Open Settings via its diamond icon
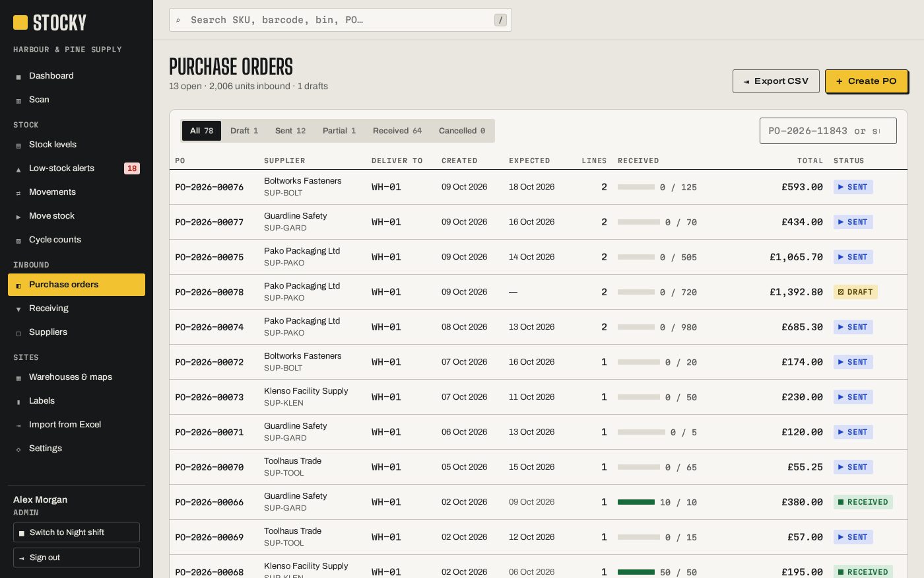 pos(18,449)
